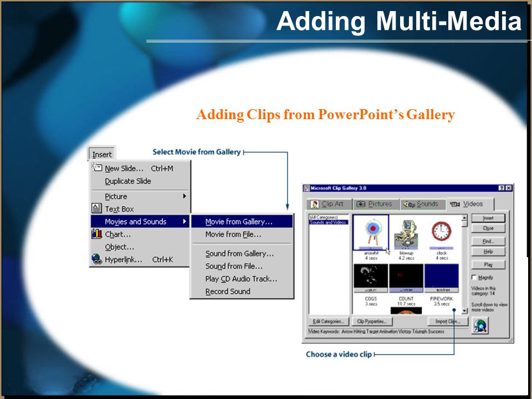Select Text Box menu entry
Viewport: 532px width, 399px height.
click(140, 209)
